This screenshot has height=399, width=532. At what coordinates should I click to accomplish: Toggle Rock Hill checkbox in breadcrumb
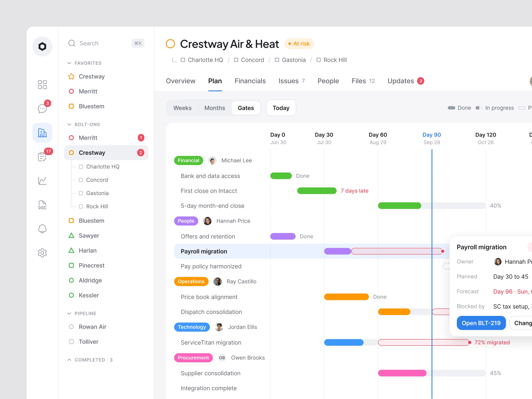(x=319, y=60)
